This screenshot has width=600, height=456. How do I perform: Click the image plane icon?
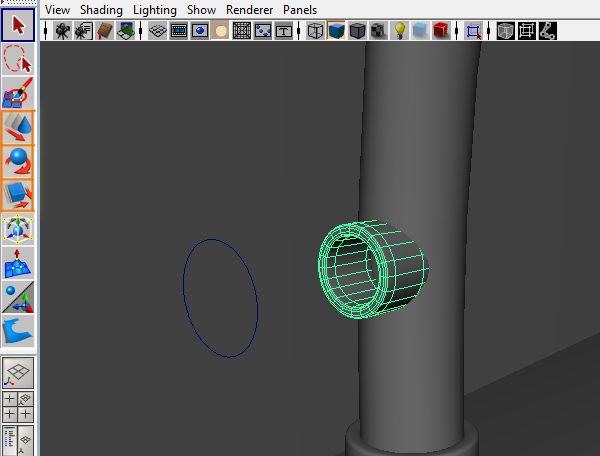[126, 31]
